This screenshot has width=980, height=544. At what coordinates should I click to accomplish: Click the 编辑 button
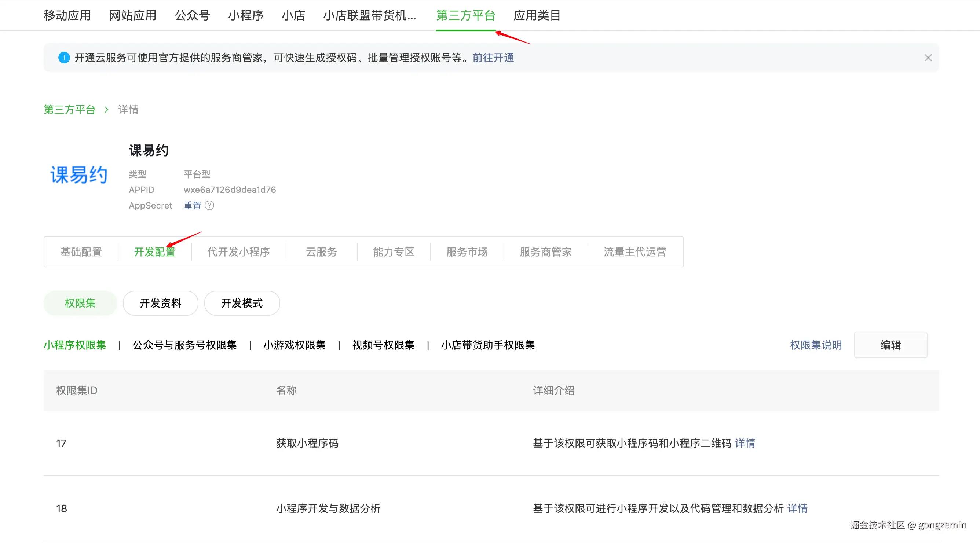pyautogui.click(x=890, y=345)
